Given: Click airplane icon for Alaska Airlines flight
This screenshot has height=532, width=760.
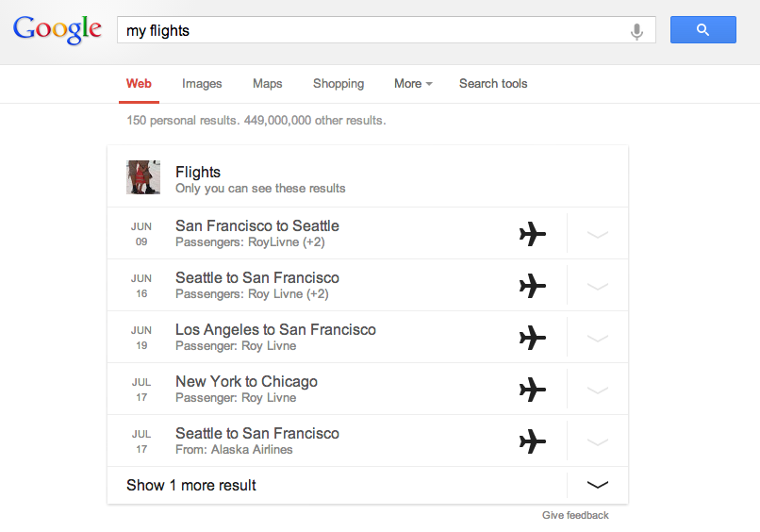Looking at the screenshot, I should pyautogui.click(x=533, y=441).
